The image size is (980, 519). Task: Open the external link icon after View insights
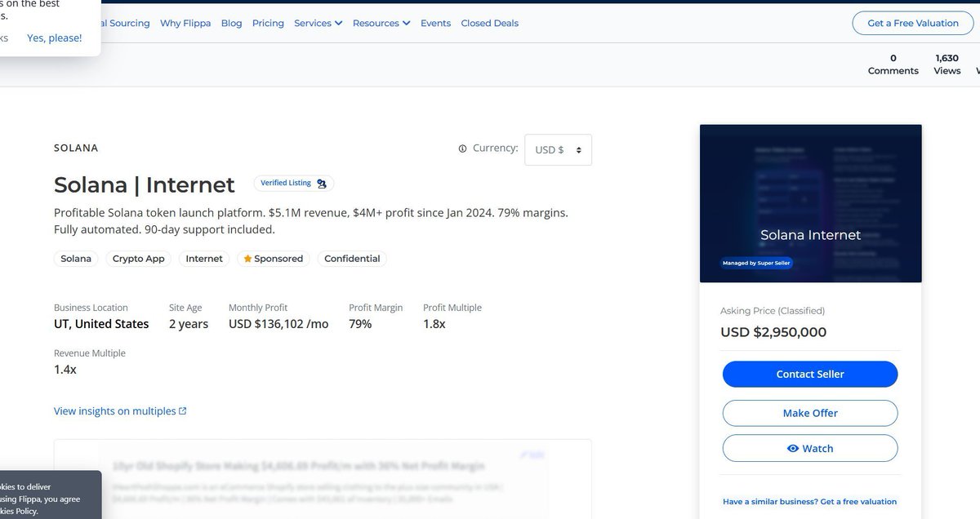(182, 410)
